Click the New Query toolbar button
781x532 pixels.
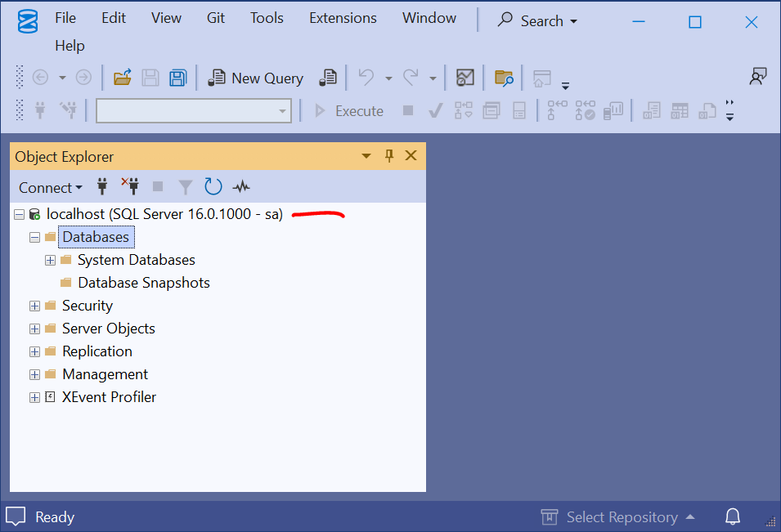click(x=257, y=78)
